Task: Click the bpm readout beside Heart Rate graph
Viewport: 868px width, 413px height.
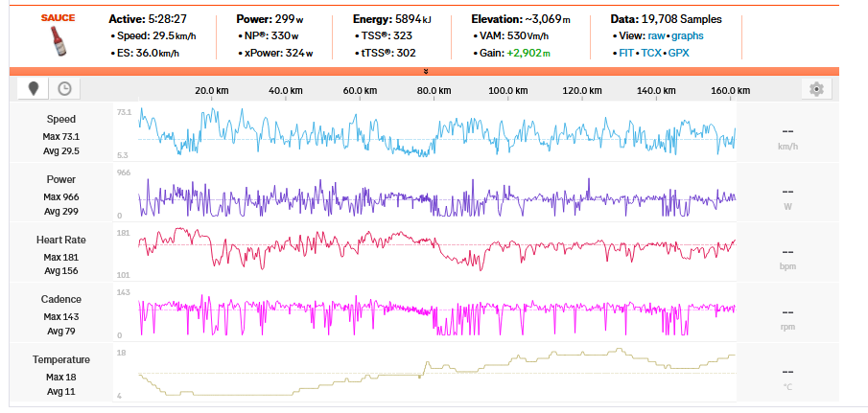Action: click(787, 259)
